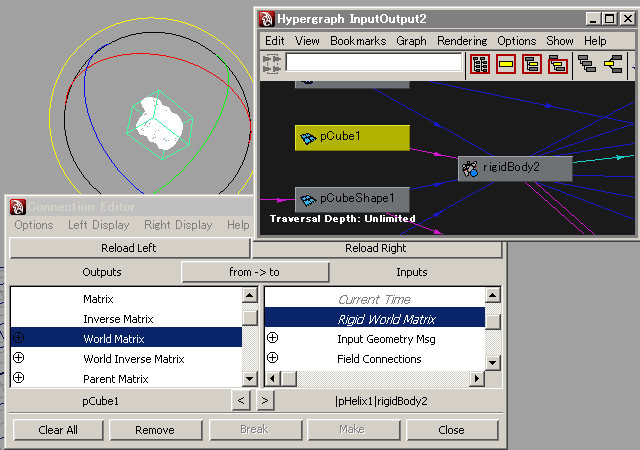Image resolution: width=640 pixels, height=450 pixels.
Task: Select Current Time in the Inputs list
Action: [375, 299]
